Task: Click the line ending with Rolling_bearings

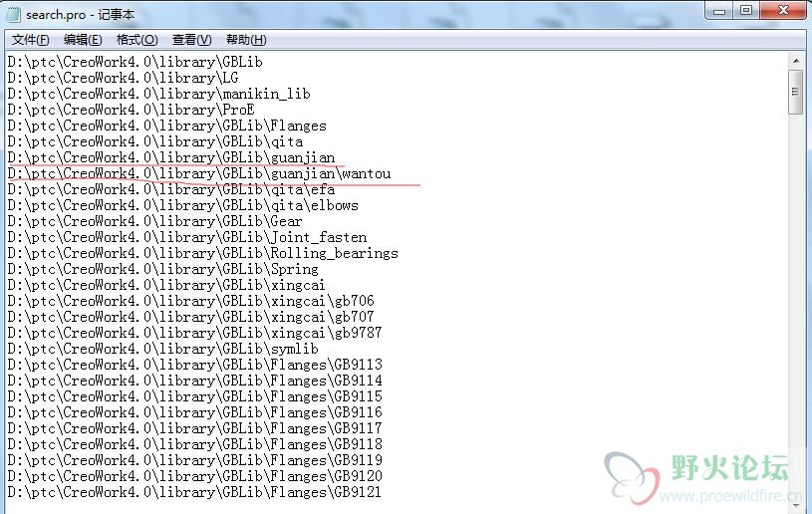Action: [x=202, y=254]
